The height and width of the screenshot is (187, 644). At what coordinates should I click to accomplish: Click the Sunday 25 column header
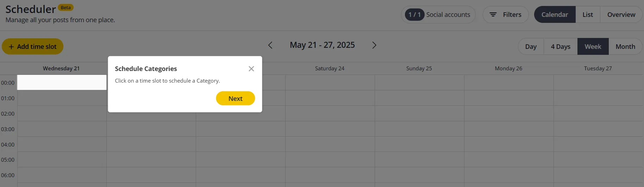tap(419, 69)
